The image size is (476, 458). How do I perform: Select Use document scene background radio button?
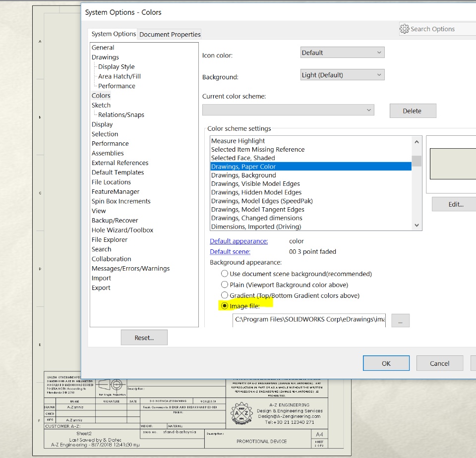click(224, 274)
